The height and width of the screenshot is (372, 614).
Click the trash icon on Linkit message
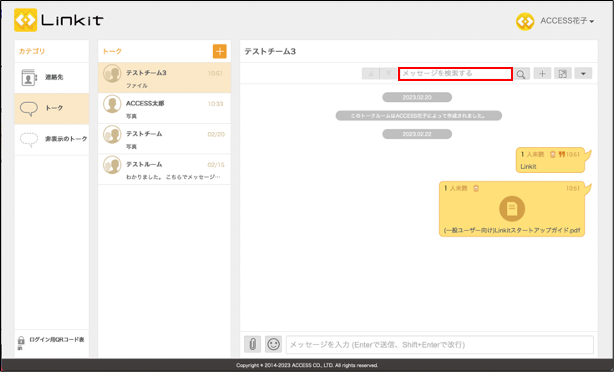(x=553, y=154)
